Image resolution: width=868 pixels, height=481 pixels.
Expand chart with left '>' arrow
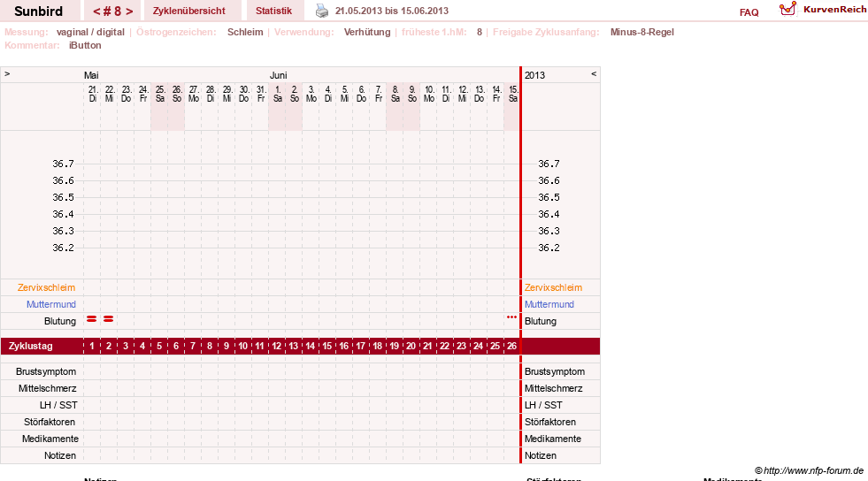click(x=7, y=73)
